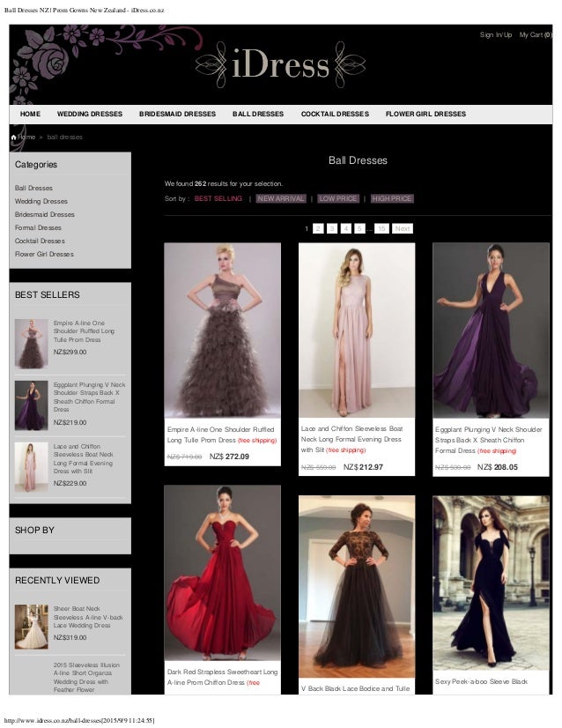Open BALL DRESSES menu
The image size is (562, 728).
pyautogui.click(x=258, y=114)
